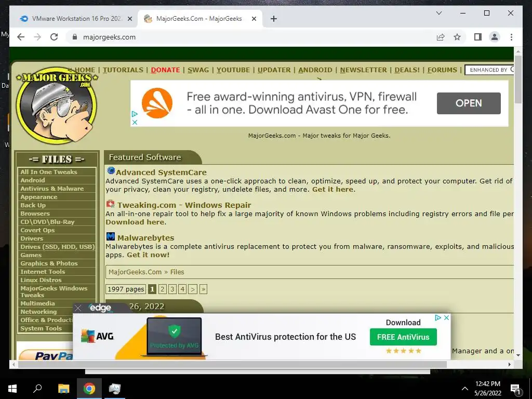Click the Chrome taskbar icon
The width and height of the screenshot is (532, 399).
tap(89, 389)
